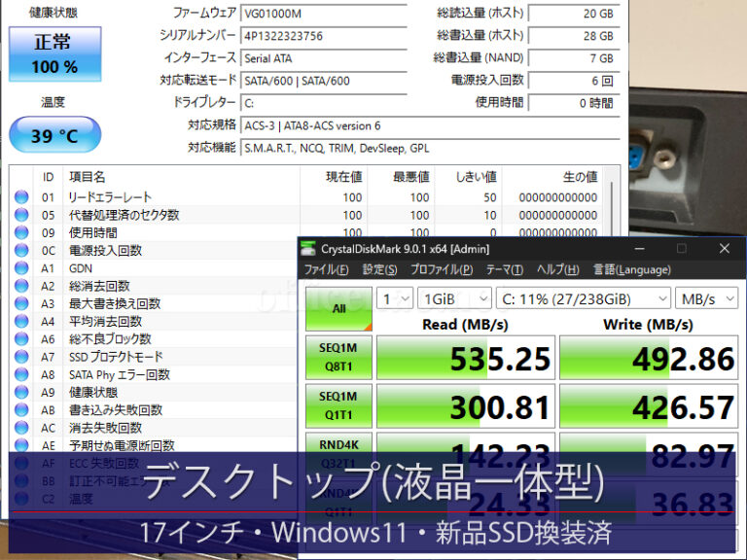747x560 pixels.
Task: Click status icon next to 書き込み失敗回数
Action: click(21, 410)
